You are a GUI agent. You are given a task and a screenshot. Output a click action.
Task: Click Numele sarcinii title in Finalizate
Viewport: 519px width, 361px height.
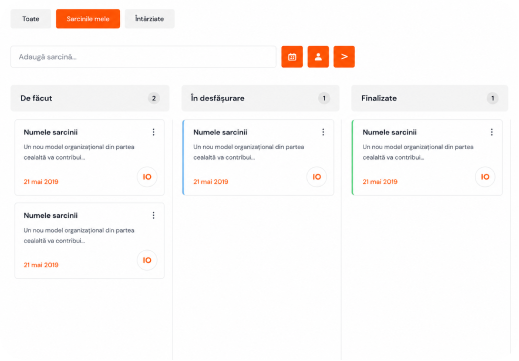coord(390,132)
